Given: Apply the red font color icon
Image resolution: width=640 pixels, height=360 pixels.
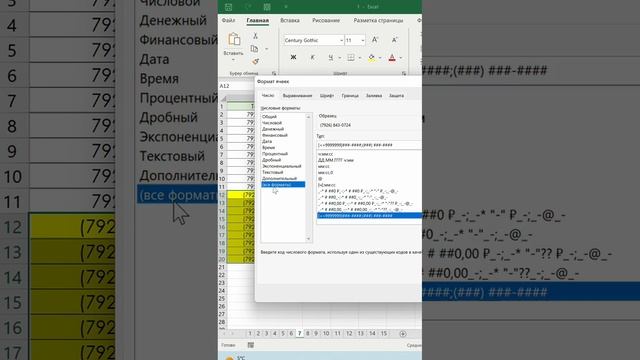Looking at the screenshot, I should [392, 58].
